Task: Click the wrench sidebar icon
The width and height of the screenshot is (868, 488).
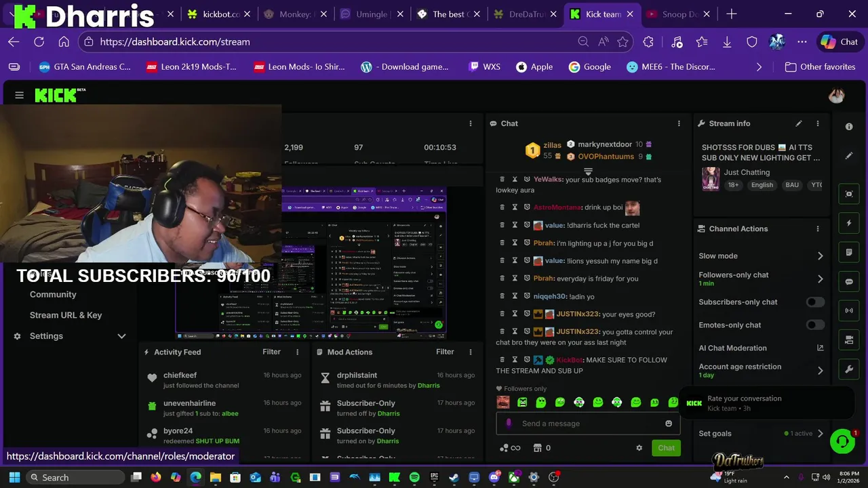Action: pyautogui.click(x=849, y=369)
